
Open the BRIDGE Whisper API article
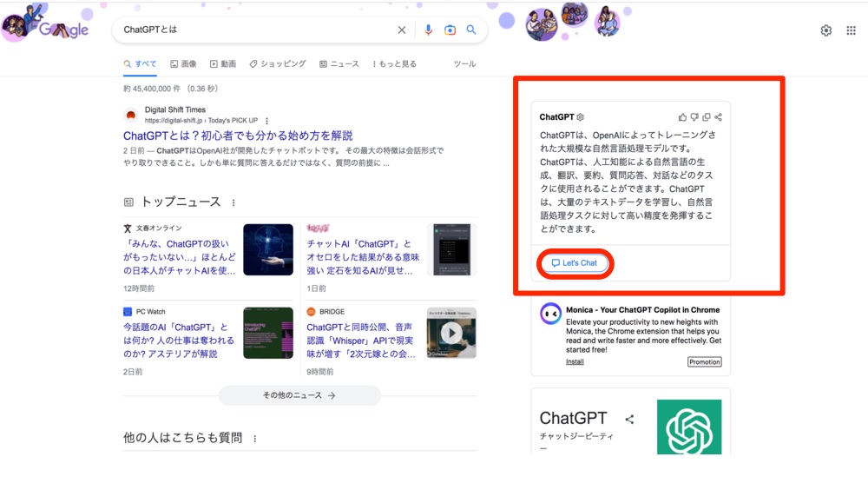361,341
